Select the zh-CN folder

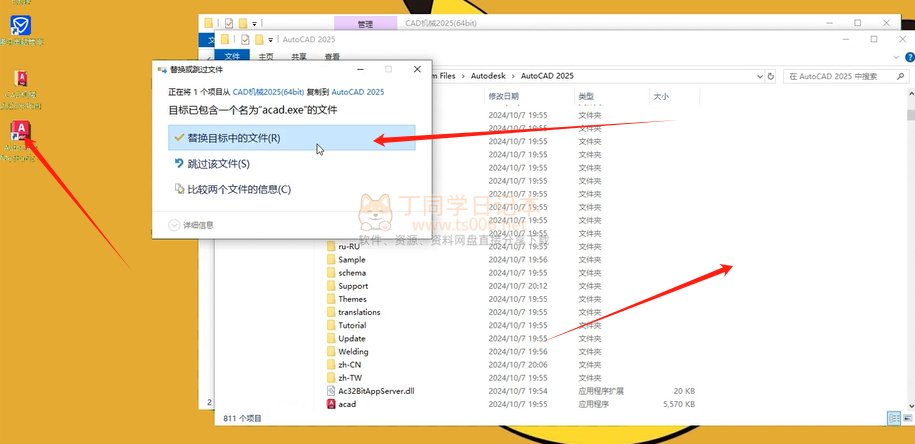point(350,365)
